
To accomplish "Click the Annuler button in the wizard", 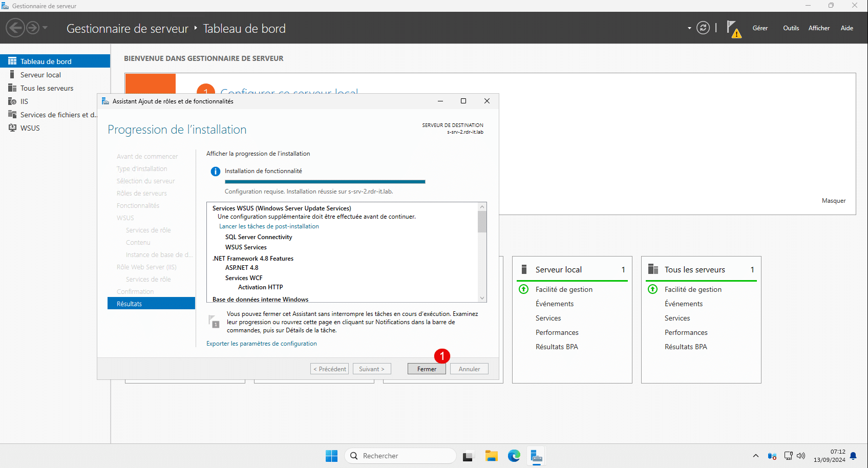I will (469, 369).
